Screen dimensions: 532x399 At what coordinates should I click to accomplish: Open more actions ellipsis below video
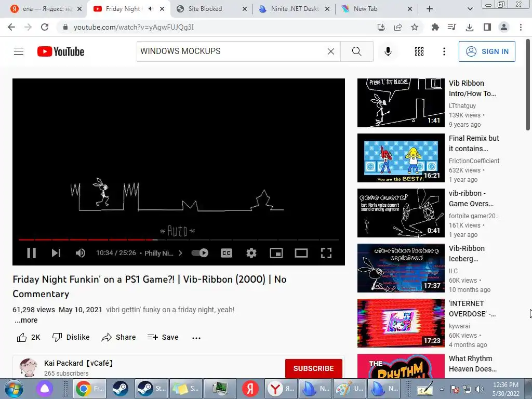[x=196, y=338]
